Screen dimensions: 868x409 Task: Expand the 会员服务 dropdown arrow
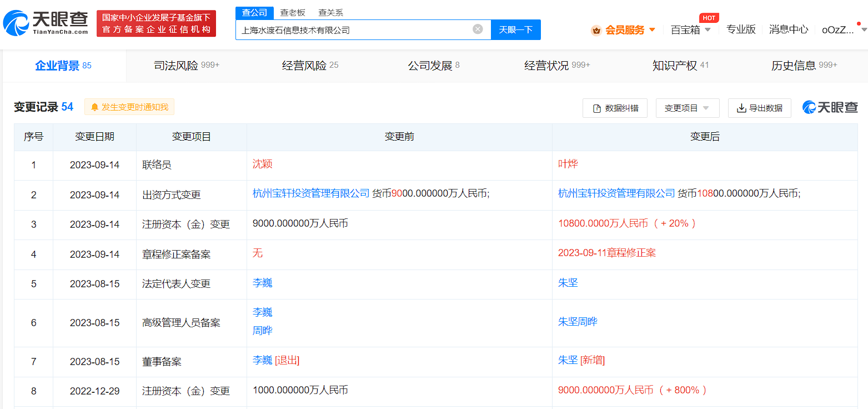(x=652, y=30)
